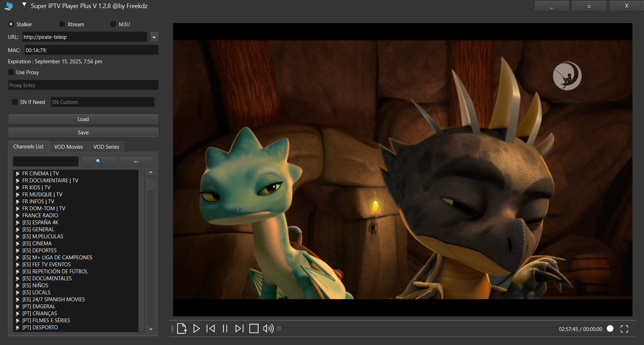Select [ES] M.PELICULAS category
The width and height of the screenshot is (644, 345).
(43, 237)
